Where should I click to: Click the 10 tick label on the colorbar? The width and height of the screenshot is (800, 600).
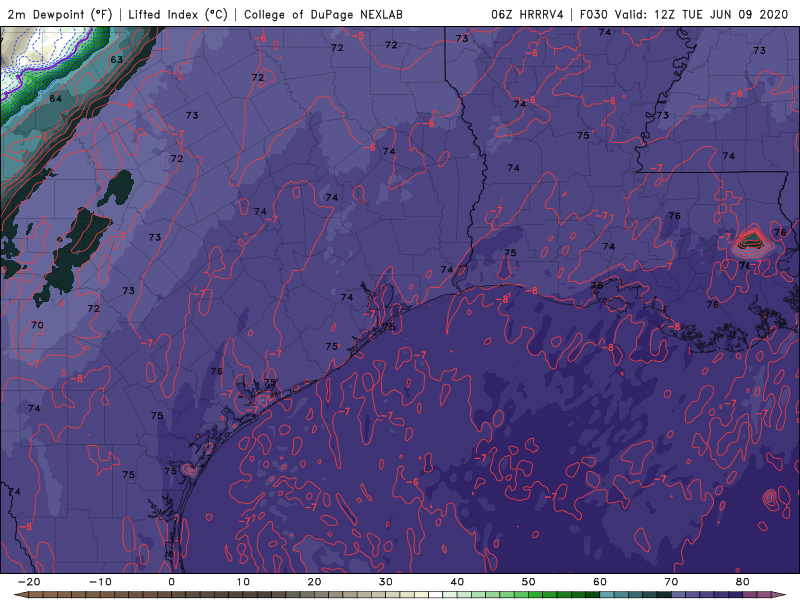point(243,582)
